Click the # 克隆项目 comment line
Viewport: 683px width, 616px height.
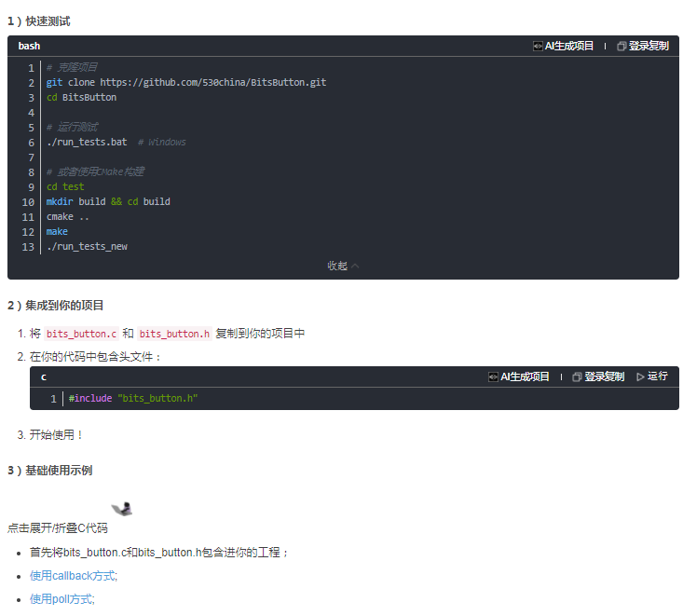pos(72,67)
